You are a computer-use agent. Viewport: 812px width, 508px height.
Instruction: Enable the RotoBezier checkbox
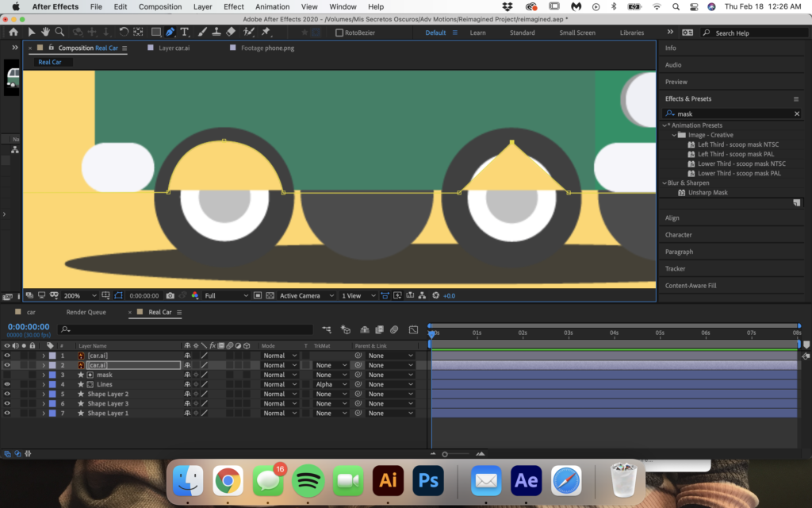[x=339, y=33]
